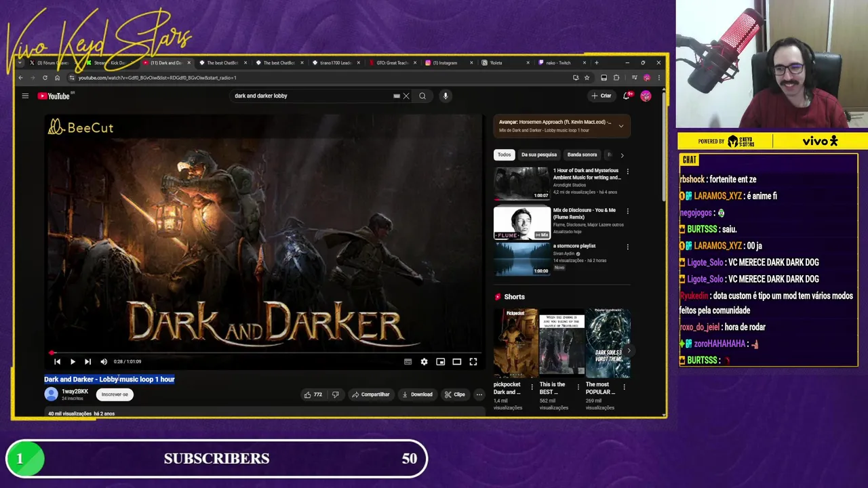Go to the YouTube home logo

[54, 96]
